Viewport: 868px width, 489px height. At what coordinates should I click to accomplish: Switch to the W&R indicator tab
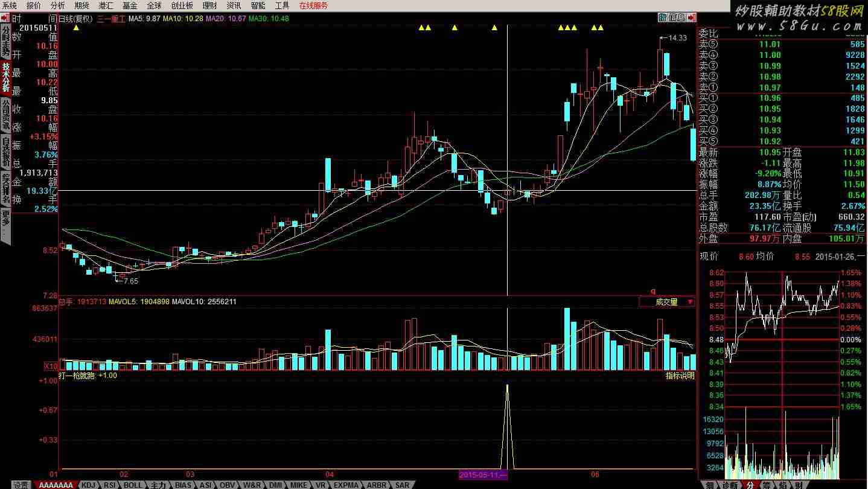[x=252, y=485]
